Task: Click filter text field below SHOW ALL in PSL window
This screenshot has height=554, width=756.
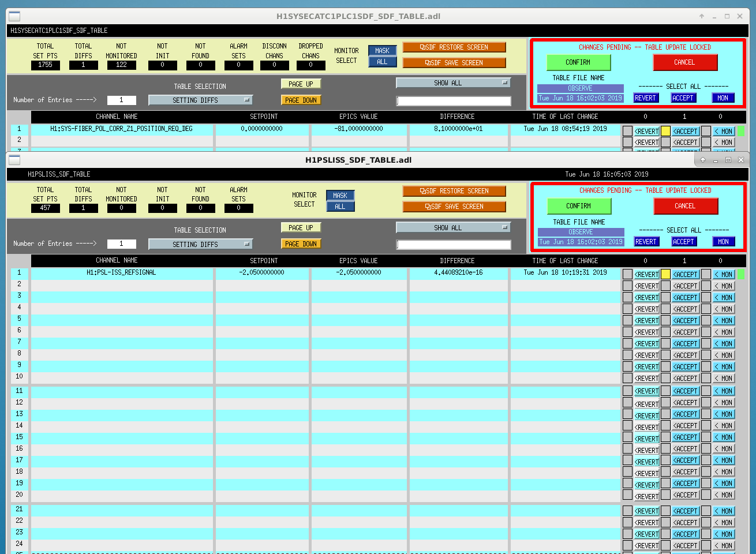Action: [x=454, y=245]
